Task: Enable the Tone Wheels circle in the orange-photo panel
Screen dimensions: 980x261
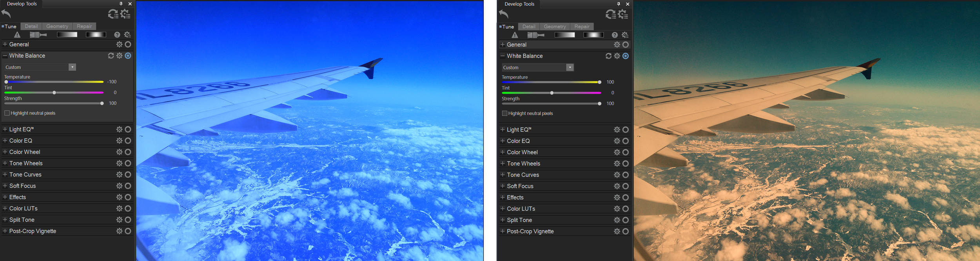Action: (626, 164)
